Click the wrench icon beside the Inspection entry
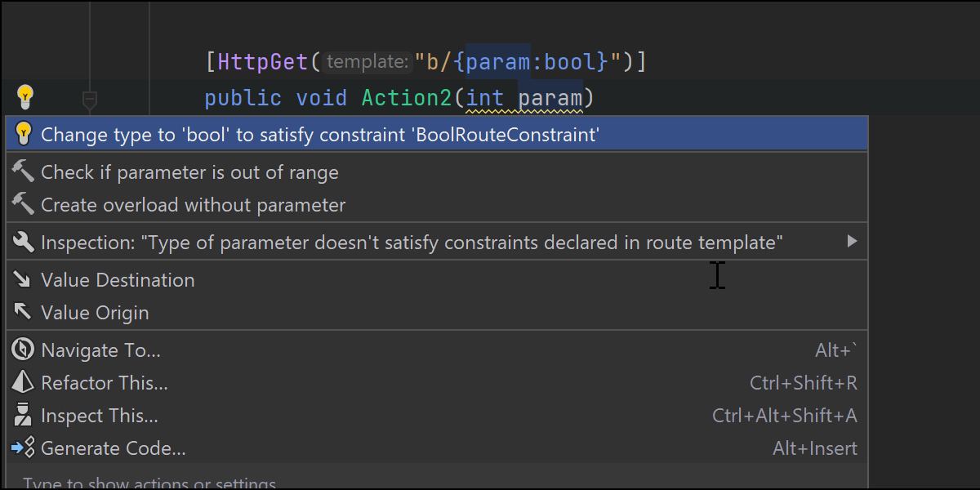The image size is (980, 490). pyautogui.click(x=23, y=242)
